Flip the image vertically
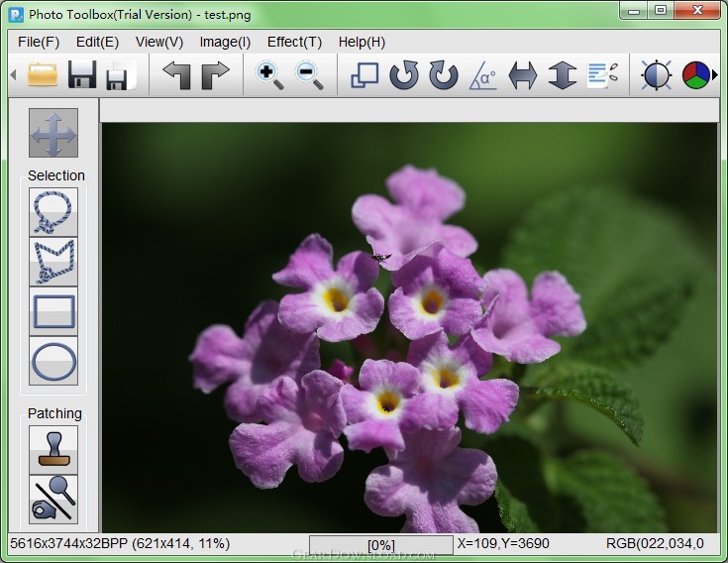The width and height of the screenshot is (728, 563). (x=563, y=74)
